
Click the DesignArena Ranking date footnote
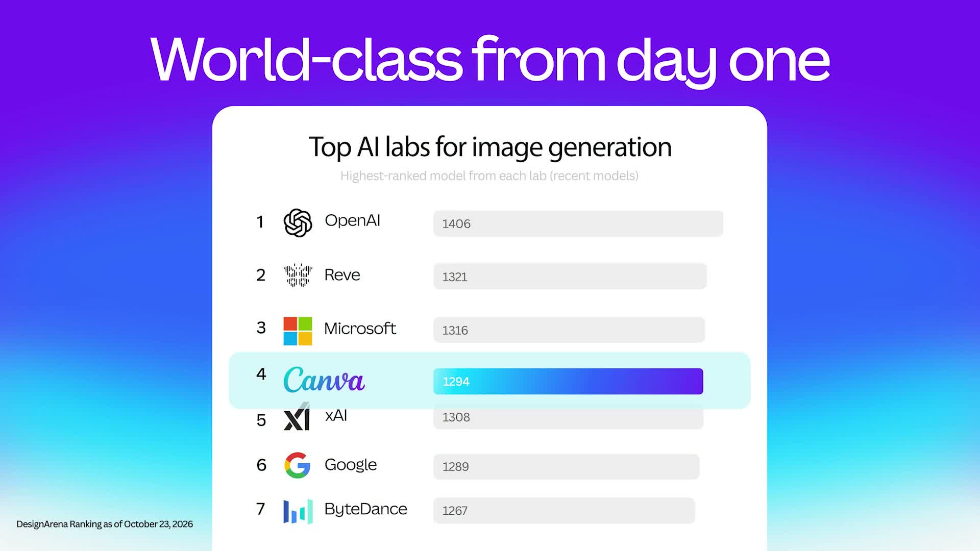click(105, 524)
